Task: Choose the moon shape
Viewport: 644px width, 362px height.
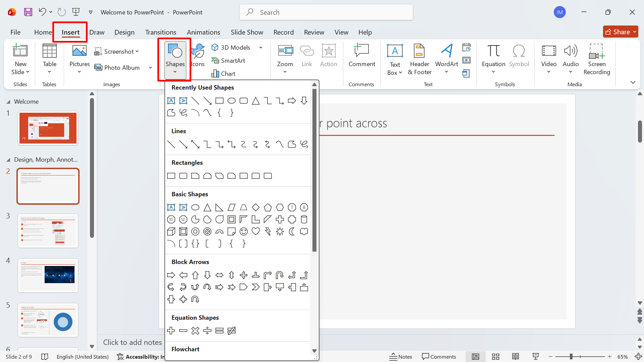Action: coord(292,231)
